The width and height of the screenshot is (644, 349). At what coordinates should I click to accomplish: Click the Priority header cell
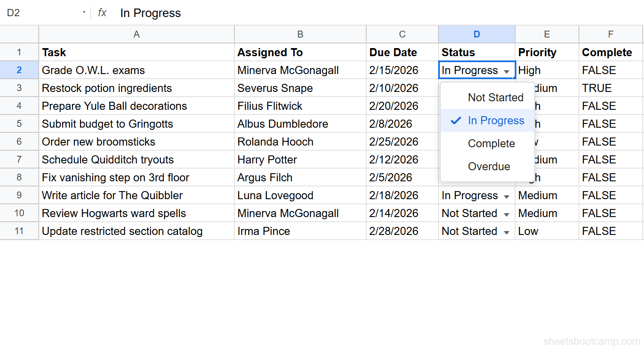pos(547,52)
